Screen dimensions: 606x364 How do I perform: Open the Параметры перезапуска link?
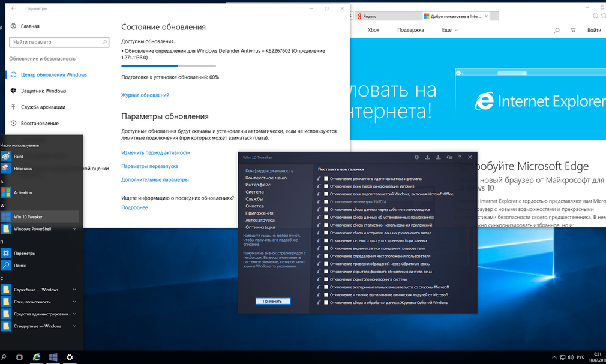[150, 166]
